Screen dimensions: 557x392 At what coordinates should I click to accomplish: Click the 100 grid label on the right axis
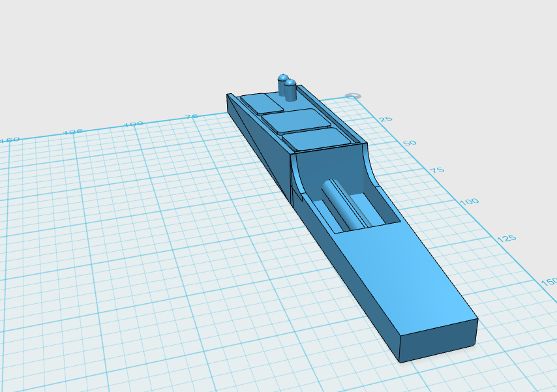[468, 202]
